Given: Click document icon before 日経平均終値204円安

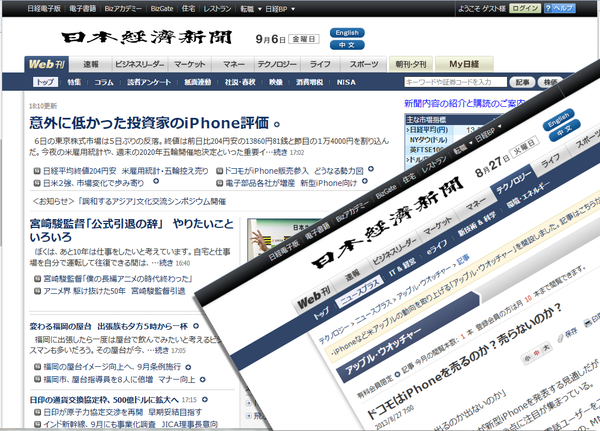Looking at the screenshot, I should click(37, 171).
